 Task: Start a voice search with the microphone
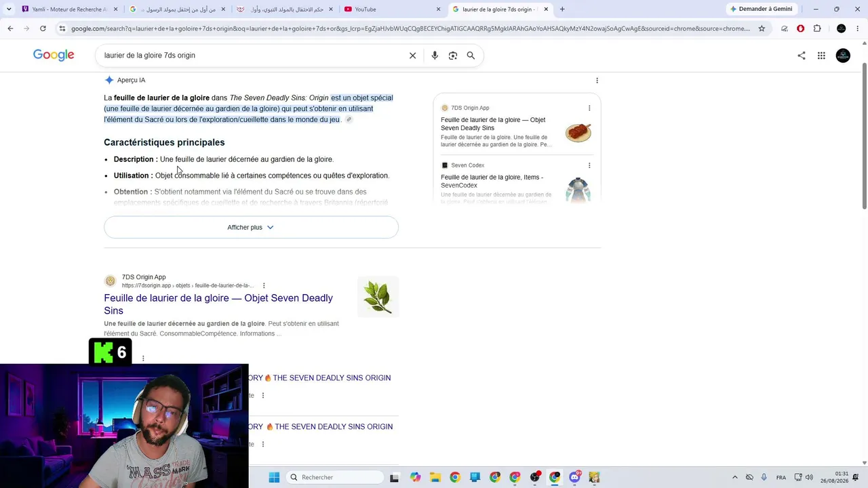click(435, 56)
